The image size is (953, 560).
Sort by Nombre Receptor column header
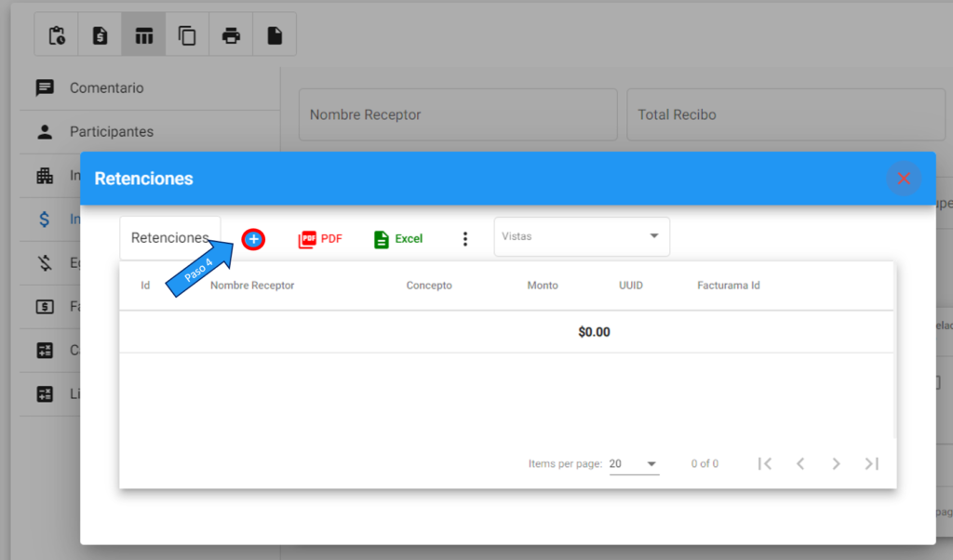[x=252, y=286]
